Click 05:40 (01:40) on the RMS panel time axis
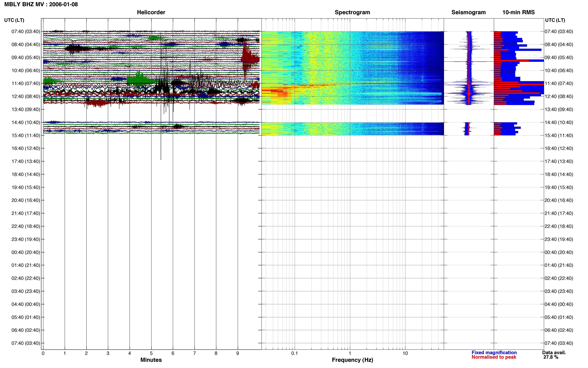Image resolution: width=588 pixels, height=368 pixels. pos(559,317)
